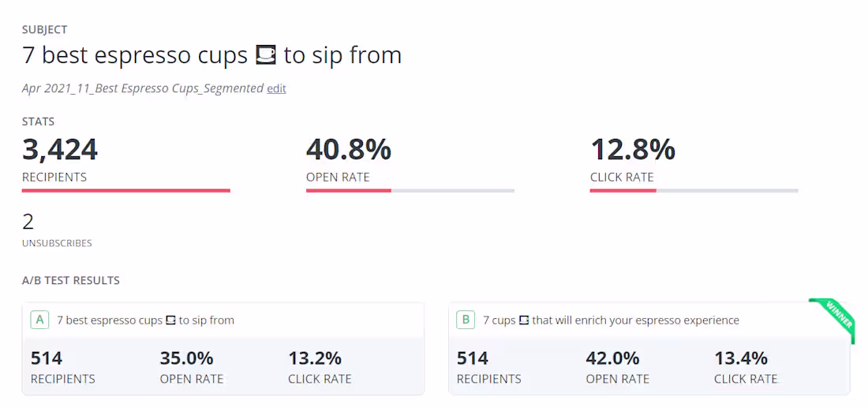The image size is (868, 408).
Task: Click variant B's 13.4% click rate
Action: point(741,358)
